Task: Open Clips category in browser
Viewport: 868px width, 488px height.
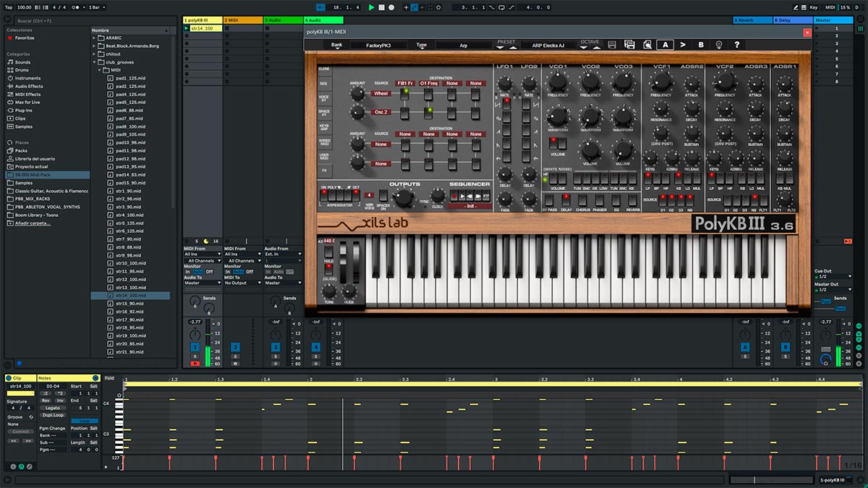Action: click(20, 118)
